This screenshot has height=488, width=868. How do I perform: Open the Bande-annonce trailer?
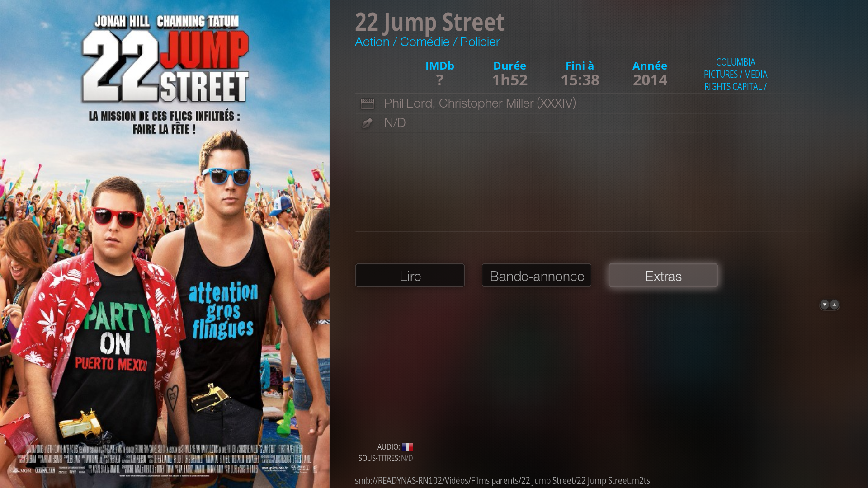point(537,275)
